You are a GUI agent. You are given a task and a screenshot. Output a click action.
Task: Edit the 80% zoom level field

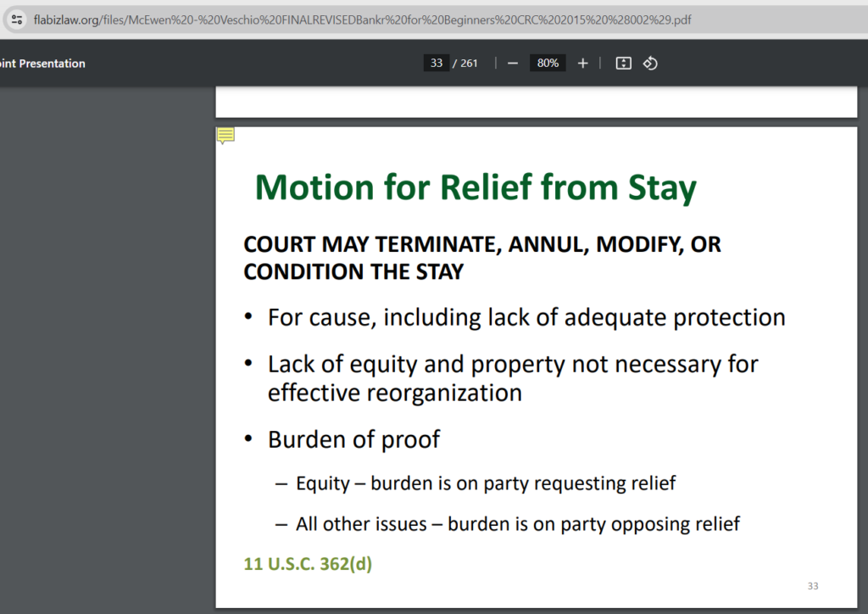[x=548, y=63]
